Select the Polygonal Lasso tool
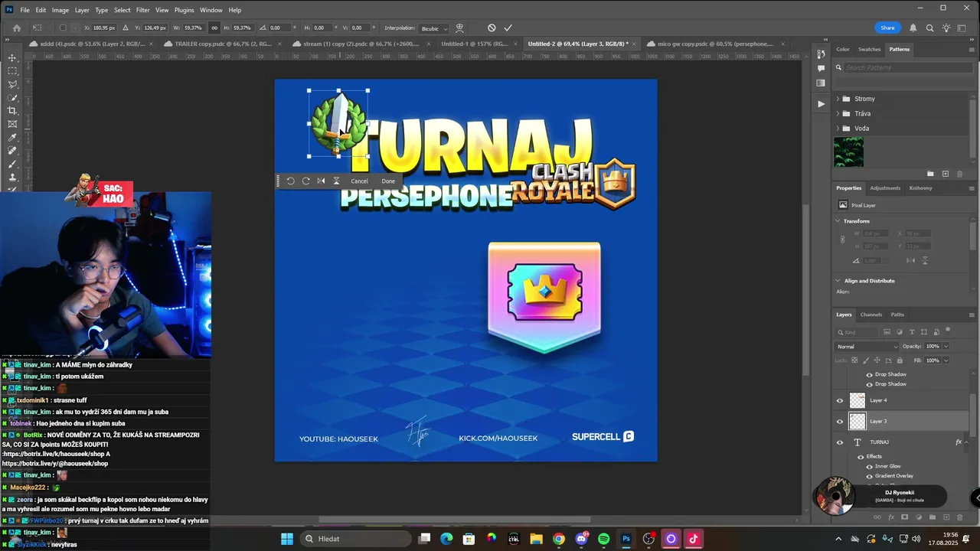Viewport: 980px width, 551px height. 12,84
